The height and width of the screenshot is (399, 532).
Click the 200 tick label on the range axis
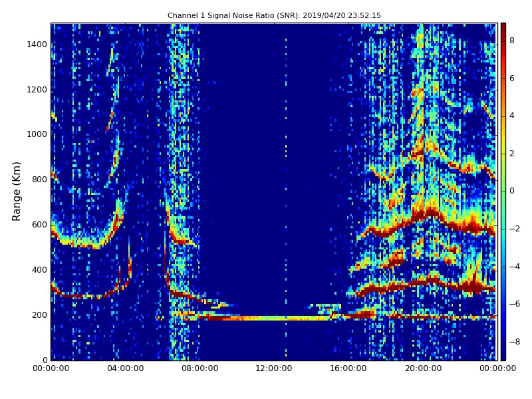point(40,315)
